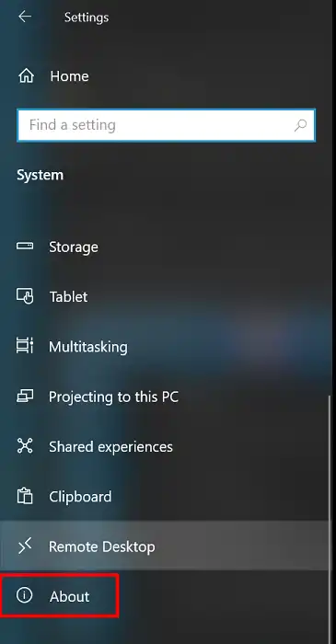Open the About page label
Screen dimensions: 336x644
(x=69, y=596)
